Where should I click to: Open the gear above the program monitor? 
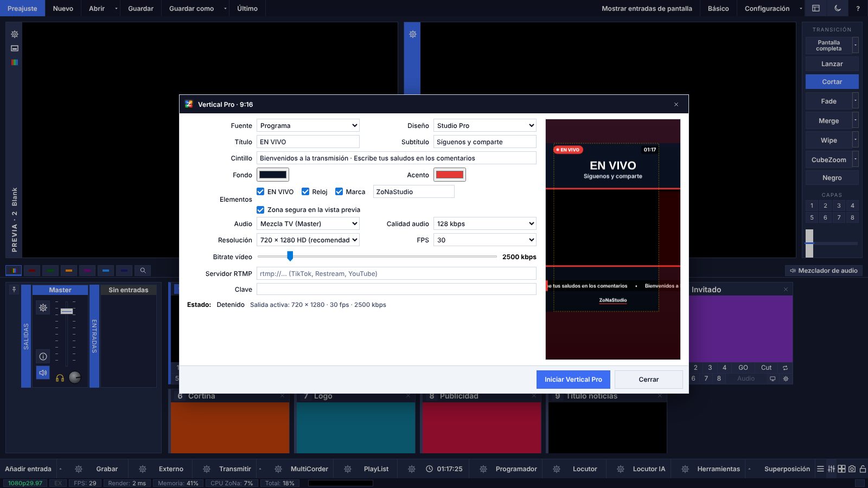coord(412,34)
